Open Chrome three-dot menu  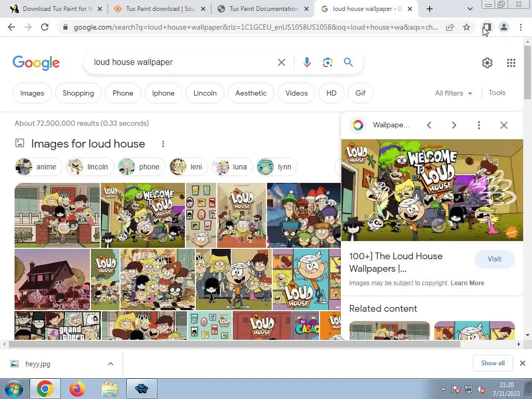[x=521, y=27]
